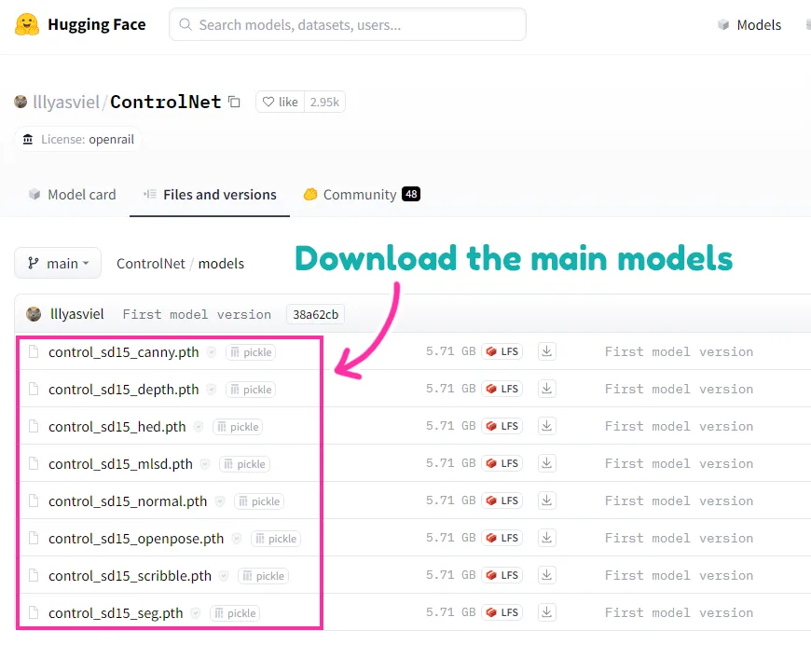Switch to the Community tab

pyautogui.click(x=362, y=195)
